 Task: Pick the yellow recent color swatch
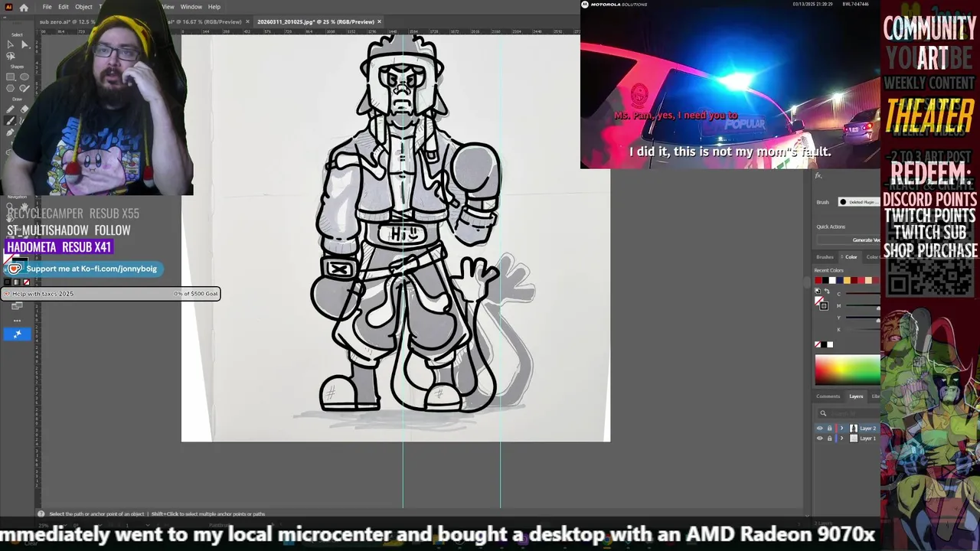pos(847,280)
